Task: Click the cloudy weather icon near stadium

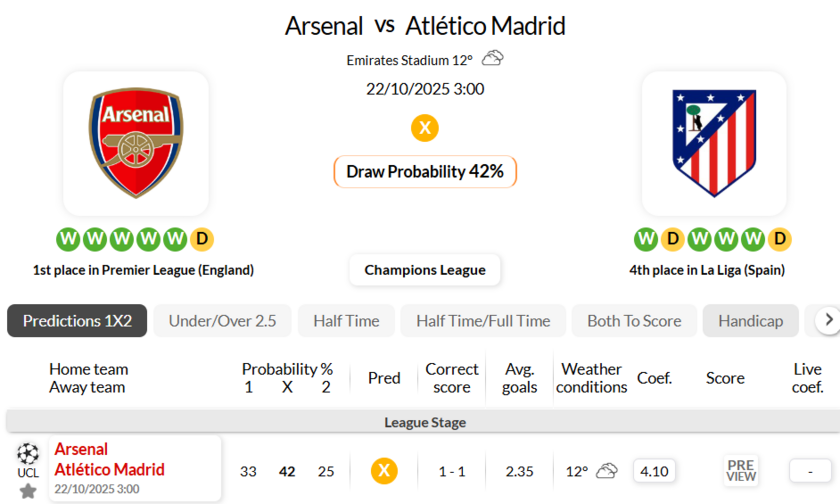Action: tap(492, 59)
